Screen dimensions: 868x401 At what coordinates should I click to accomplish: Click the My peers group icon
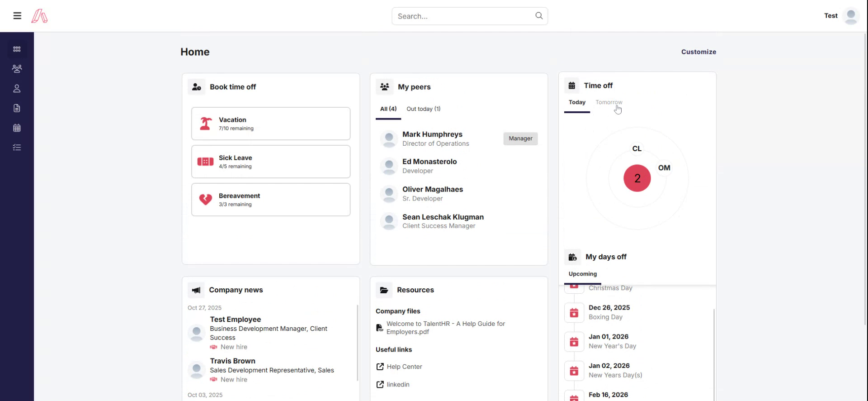tap(384, 87)
